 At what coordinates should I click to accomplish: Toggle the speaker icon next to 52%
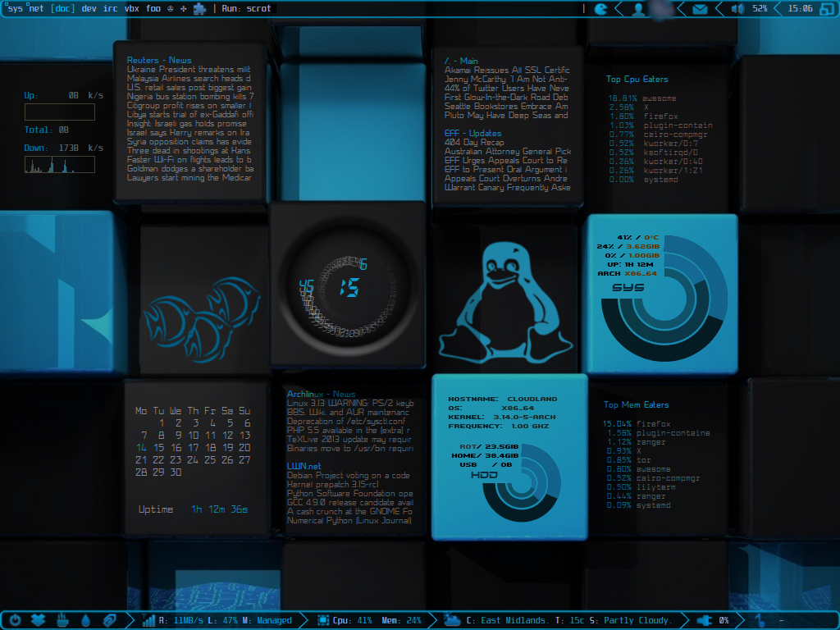click(736, 8)
